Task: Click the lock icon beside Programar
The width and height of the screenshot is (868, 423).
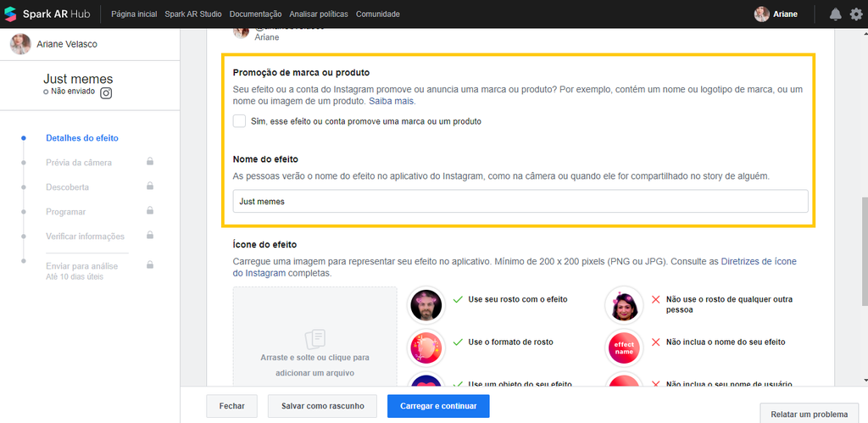Action: (149, 210)
